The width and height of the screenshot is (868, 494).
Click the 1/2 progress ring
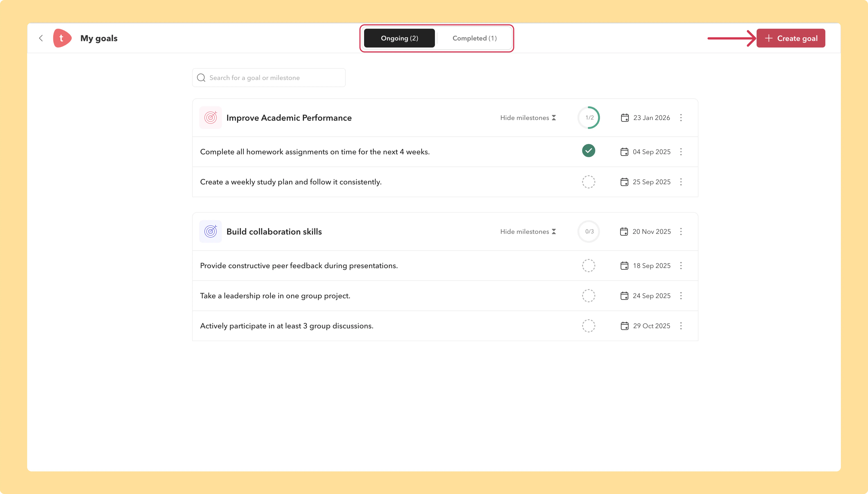(589, 118)
